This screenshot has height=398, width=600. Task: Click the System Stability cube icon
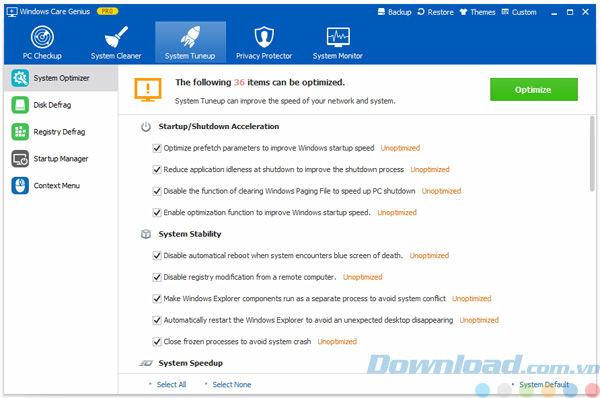[146, 234]
